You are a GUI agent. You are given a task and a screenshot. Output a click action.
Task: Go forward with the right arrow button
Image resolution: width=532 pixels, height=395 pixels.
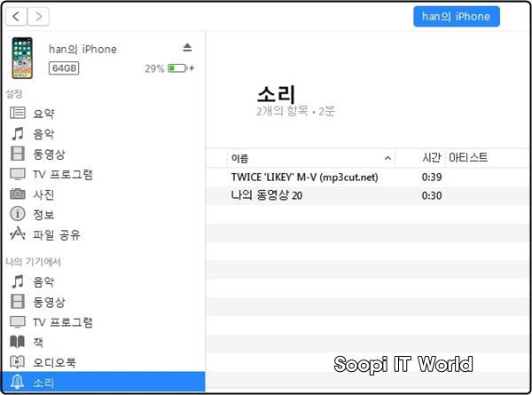coord(38,17)
